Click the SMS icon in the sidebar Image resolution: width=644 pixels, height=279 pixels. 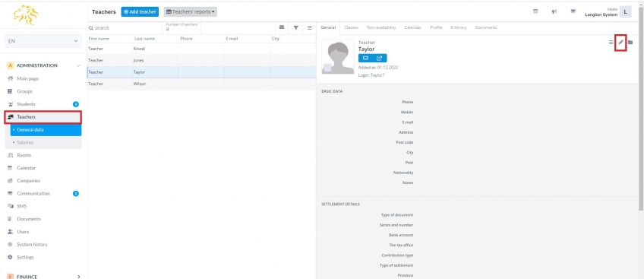point(11,206)
